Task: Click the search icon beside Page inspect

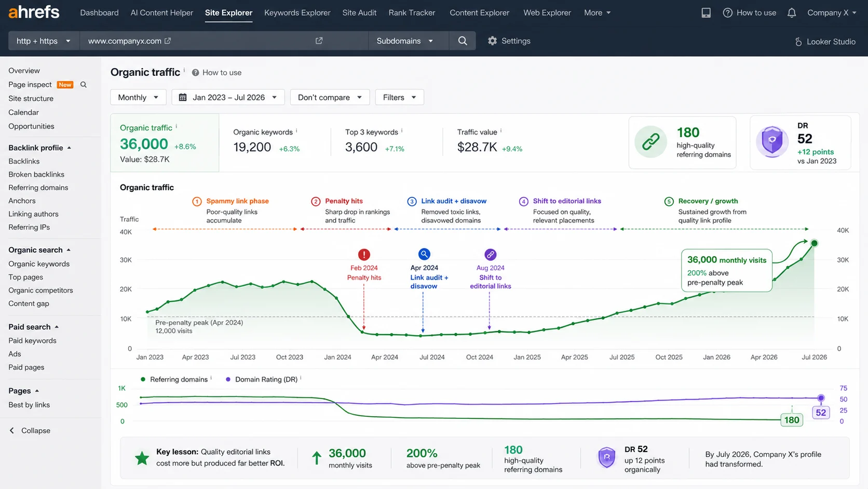Action: click(83, 84)
